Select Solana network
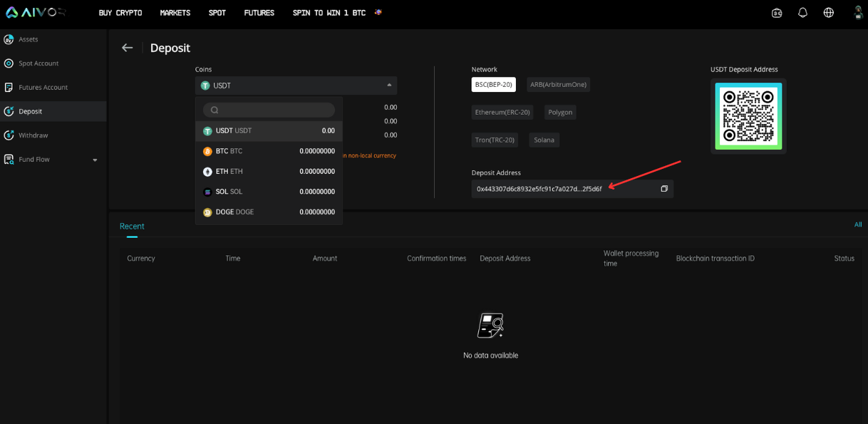Image resolution: width=868 pixels, height=424 pixels. pos(544,140)
